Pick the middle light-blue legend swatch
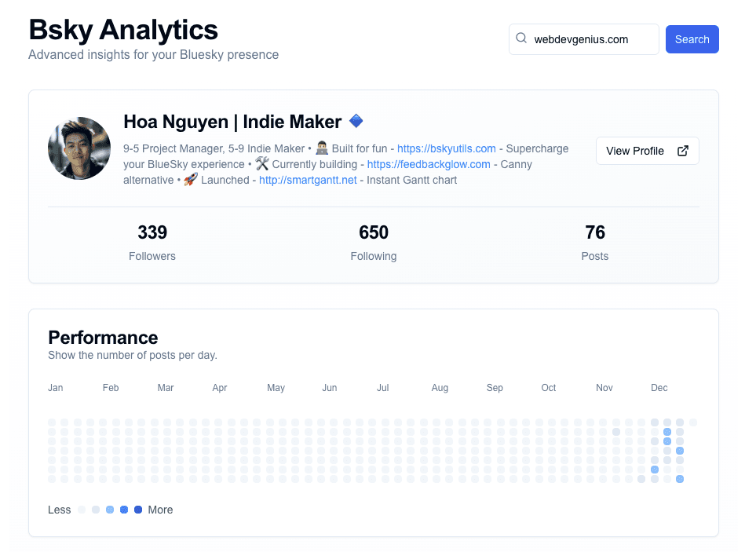Viewport: 756px width, 552px height. click(x=110, y=510)
